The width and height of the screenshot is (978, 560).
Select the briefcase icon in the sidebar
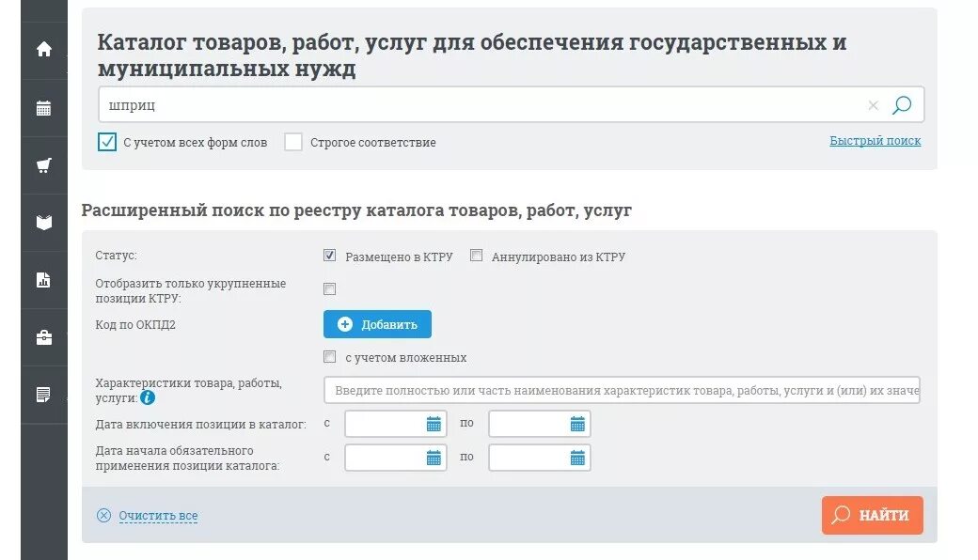coord(42,337)
